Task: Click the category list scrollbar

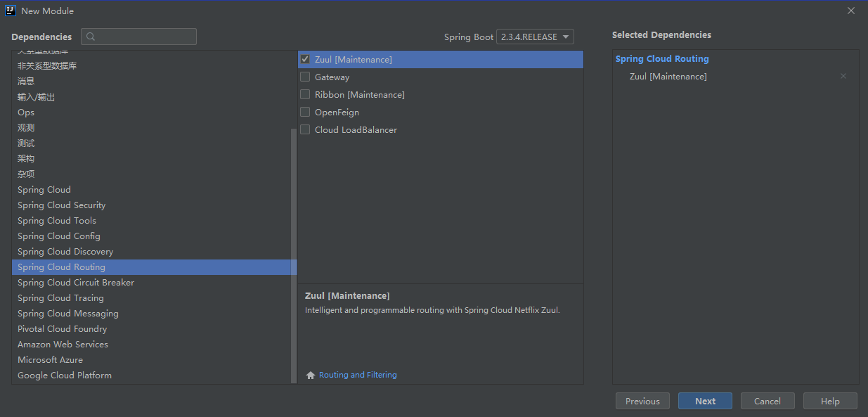Action: click(x=294, y=256)
